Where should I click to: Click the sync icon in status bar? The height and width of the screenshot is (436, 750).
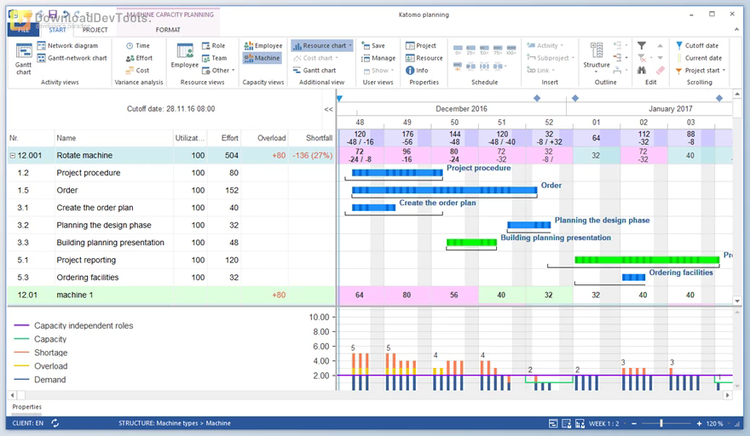(55, 423)
